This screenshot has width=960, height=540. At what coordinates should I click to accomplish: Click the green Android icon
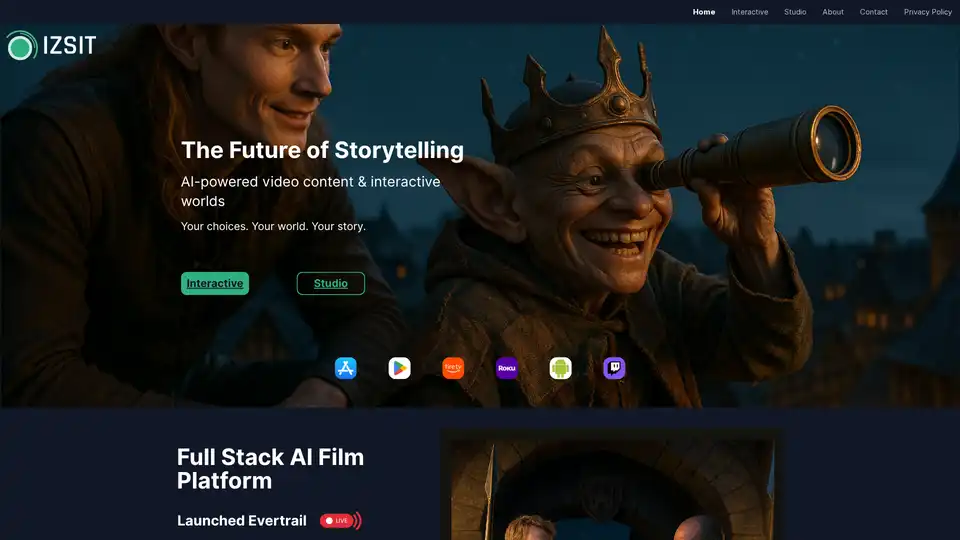(560, 368)
